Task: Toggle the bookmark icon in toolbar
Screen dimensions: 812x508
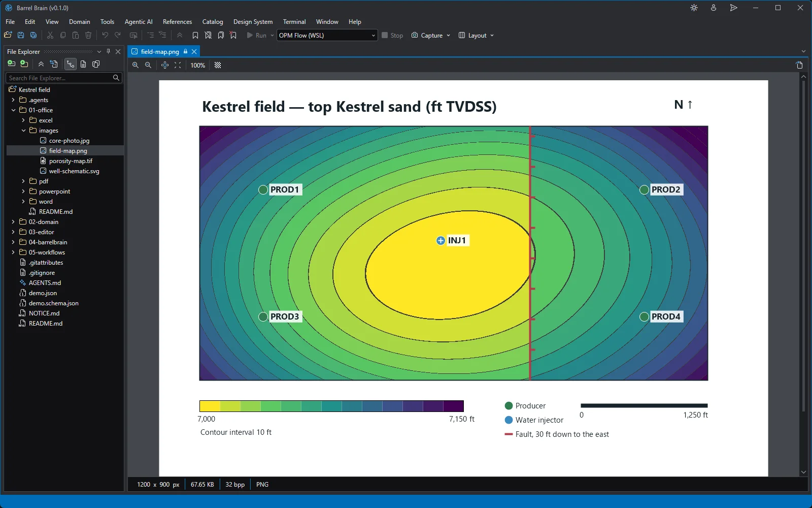Action: (195, 35)
